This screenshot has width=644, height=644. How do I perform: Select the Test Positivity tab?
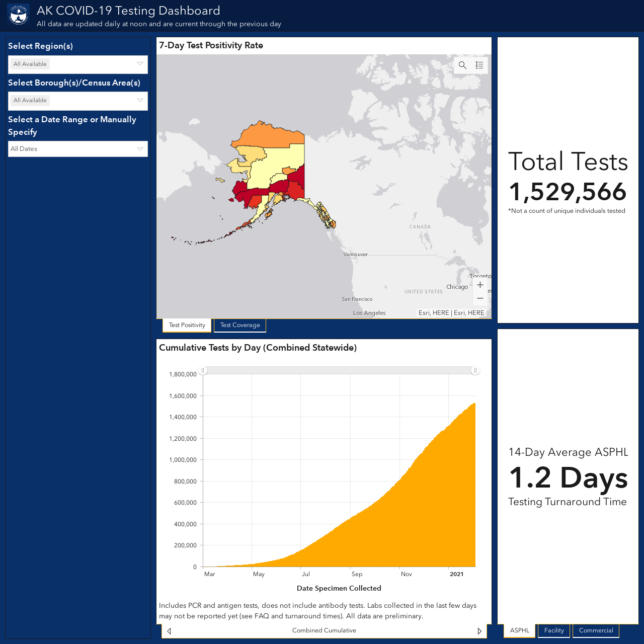tap(187, 325)
